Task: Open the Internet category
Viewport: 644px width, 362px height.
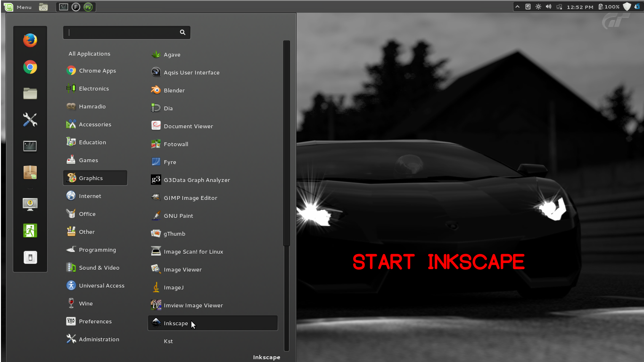Action: (95, 196)
